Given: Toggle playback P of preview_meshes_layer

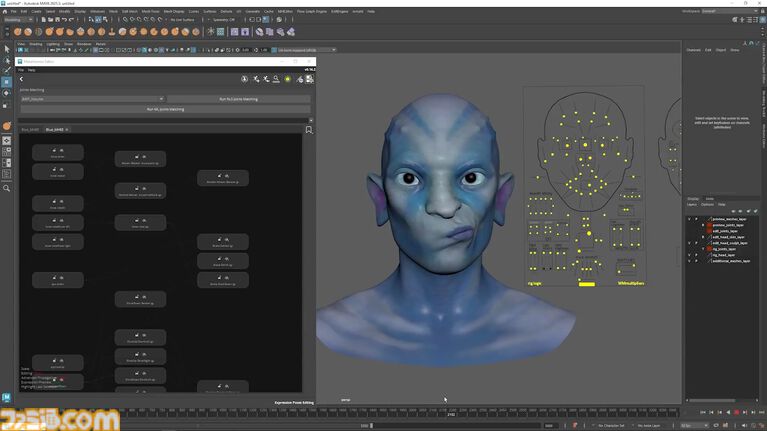Looking at the screenshot, I should pyautogui.click(x=697, y=219).
